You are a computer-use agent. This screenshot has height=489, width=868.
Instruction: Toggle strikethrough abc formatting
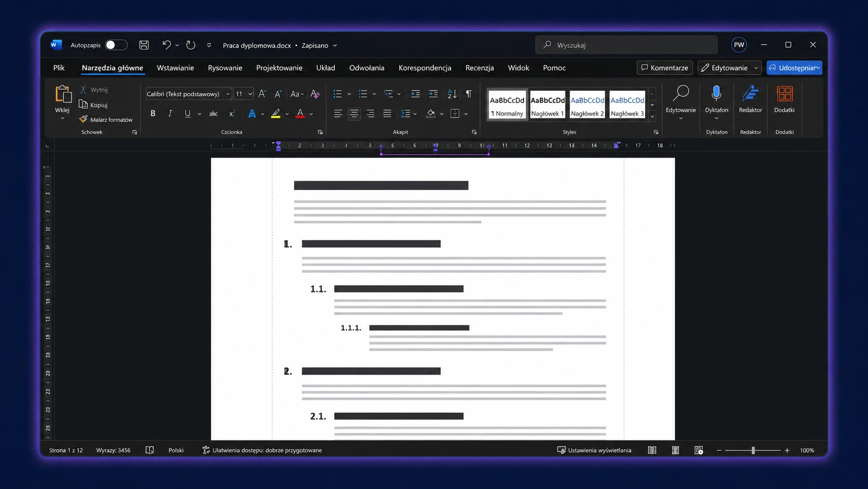coord(213,113)
